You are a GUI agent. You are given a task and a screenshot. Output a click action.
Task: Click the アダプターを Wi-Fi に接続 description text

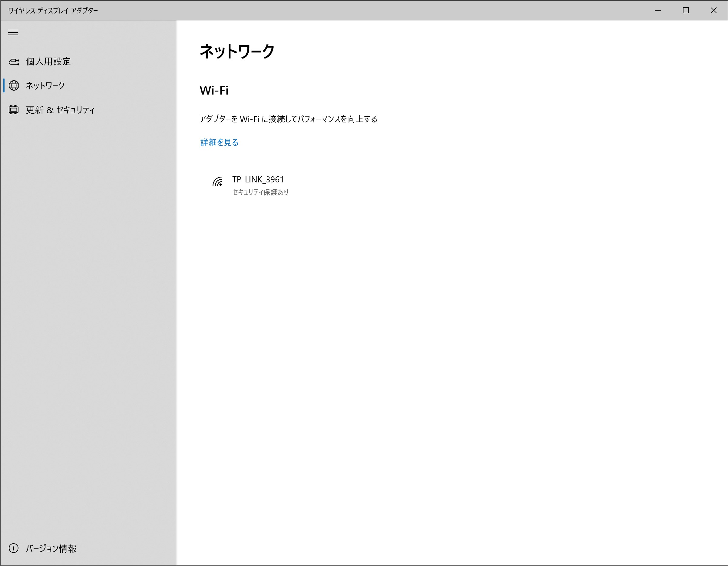tap(288, 119)
